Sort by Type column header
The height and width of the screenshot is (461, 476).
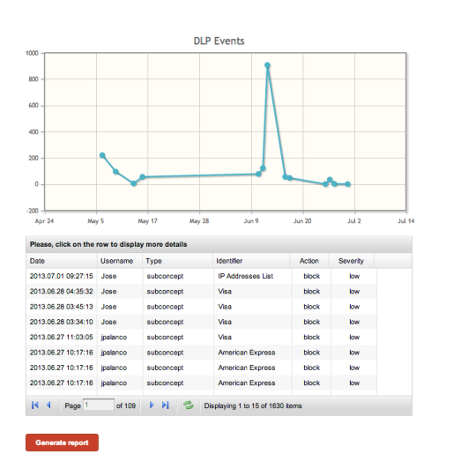[177, 261]
